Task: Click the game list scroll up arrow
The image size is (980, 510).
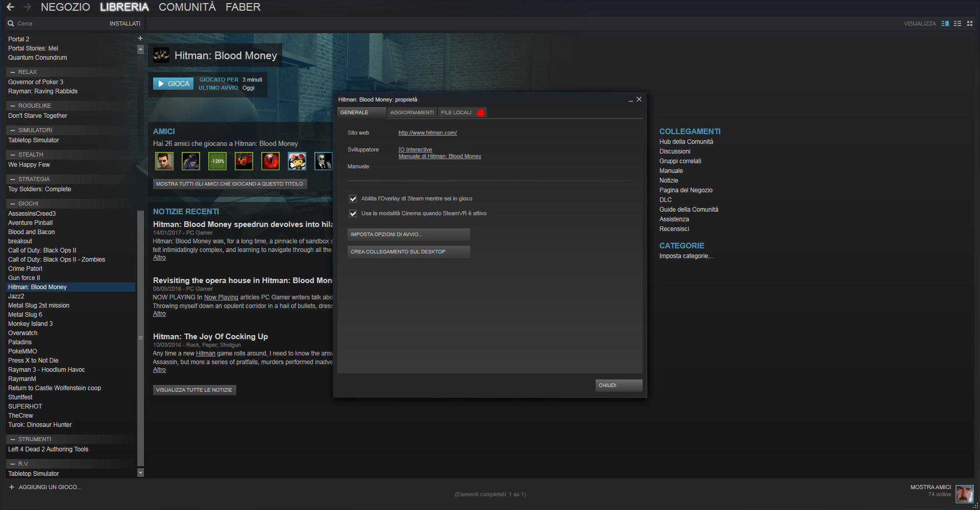Action: (x=140, y=49)
